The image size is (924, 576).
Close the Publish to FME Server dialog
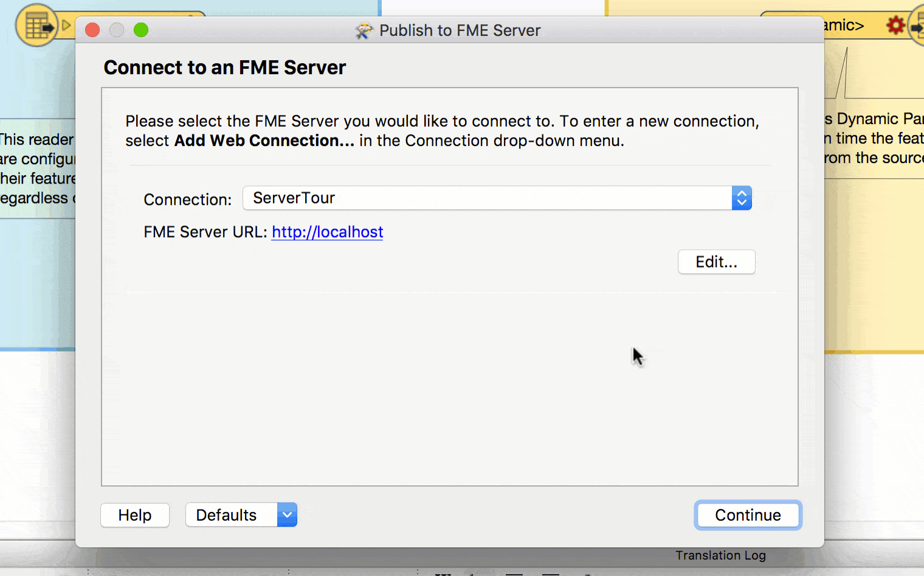tap(92, 30)
